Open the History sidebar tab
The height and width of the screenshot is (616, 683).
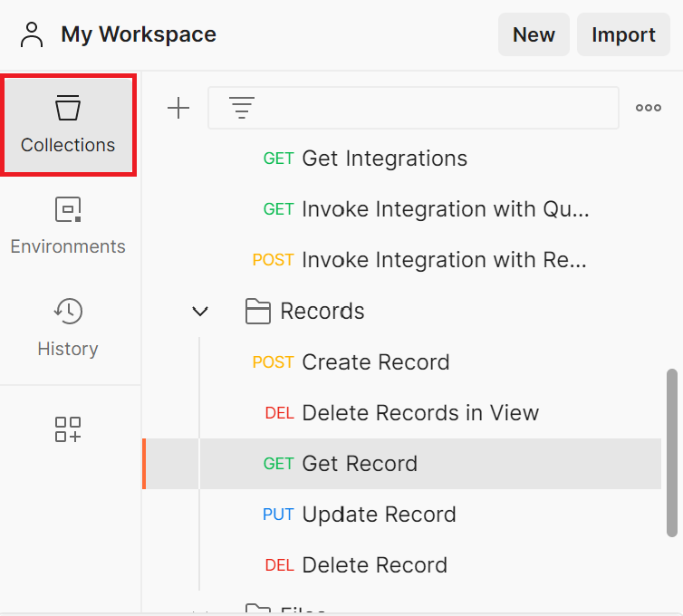point(68,328)
